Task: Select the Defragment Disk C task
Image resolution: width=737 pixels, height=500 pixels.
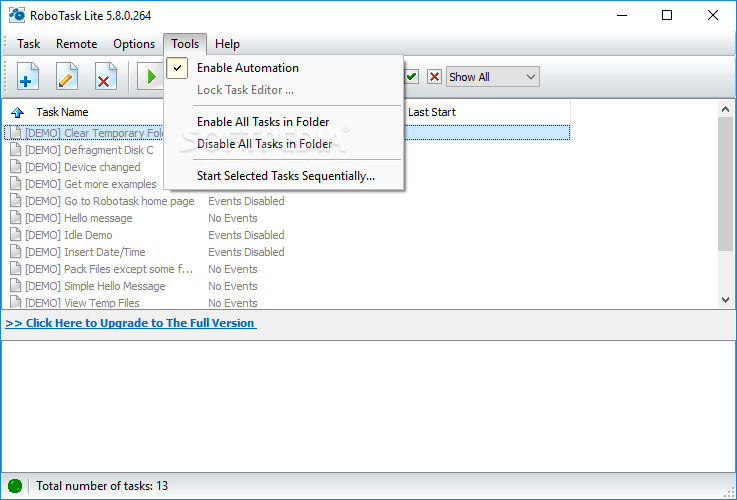Action: pos(89,150)
